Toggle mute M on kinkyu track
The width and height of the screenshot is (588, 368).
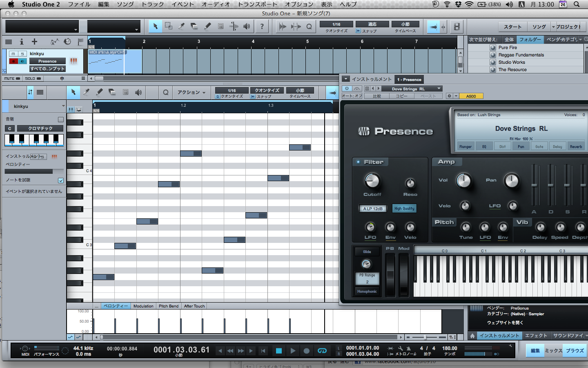point(13,54)
